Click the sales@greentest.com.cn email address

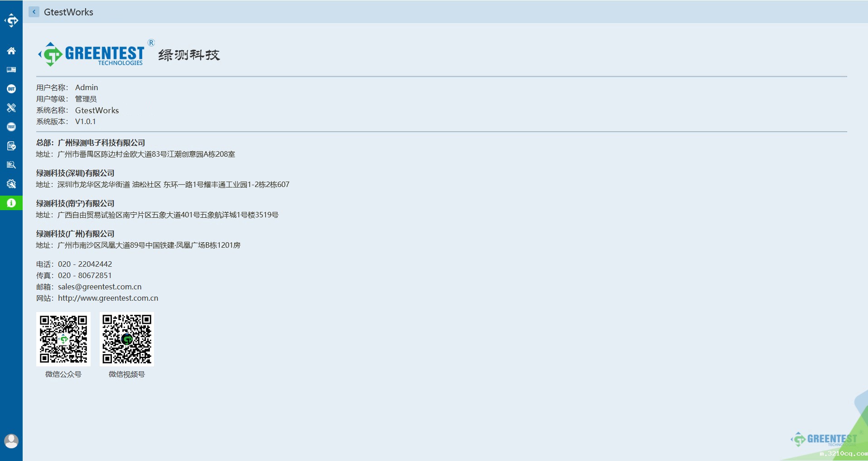click(x=100, y=287)
